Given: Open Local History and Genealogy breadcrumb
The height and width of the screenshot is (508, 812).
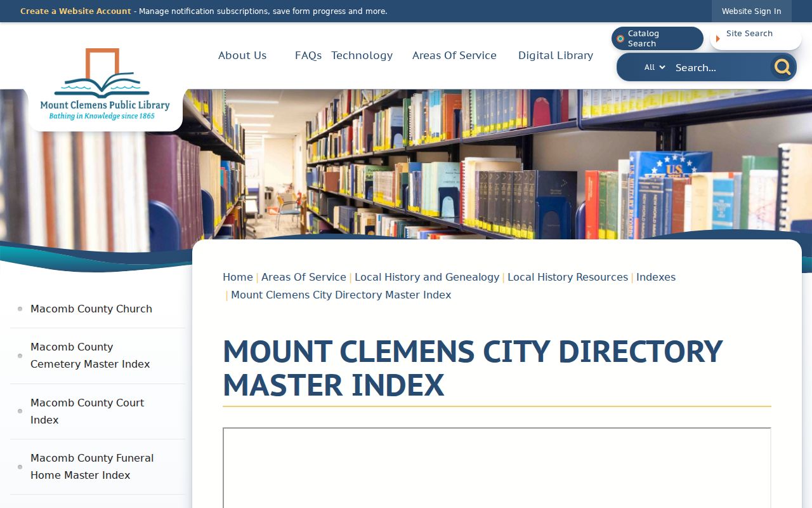Looking at the screenshot, I should coord(427,277).
